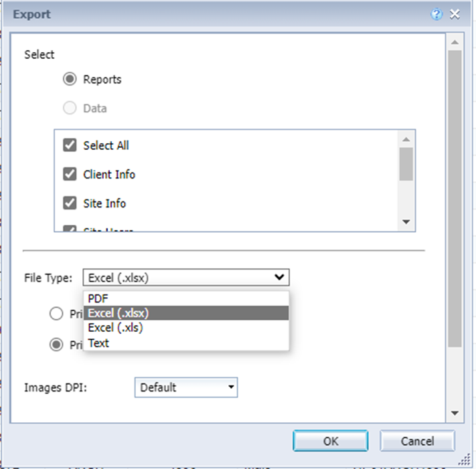Click the report list scroll down arrow
476x469 pixels.
pyautogui.click(x=406, y=221)
